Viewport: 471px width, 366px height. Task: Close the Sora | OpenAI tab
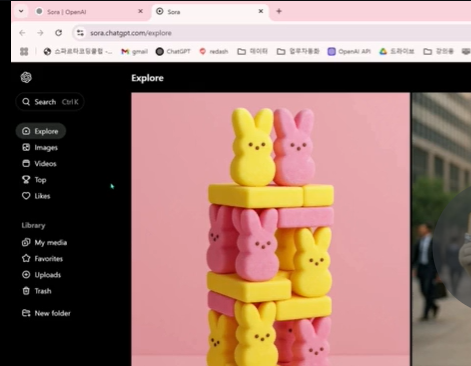coord(141,11)
